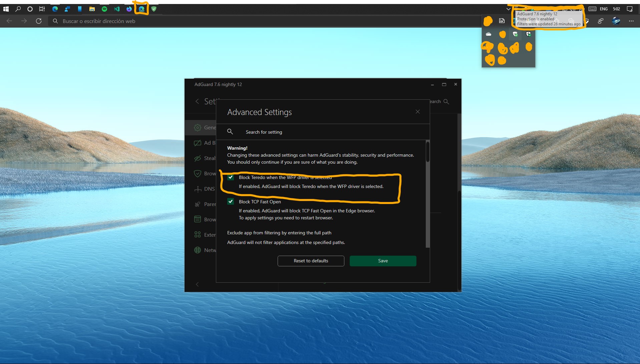Open the Windows Start menu
This screenshot has width=640, height=364.
click(6, 9)
